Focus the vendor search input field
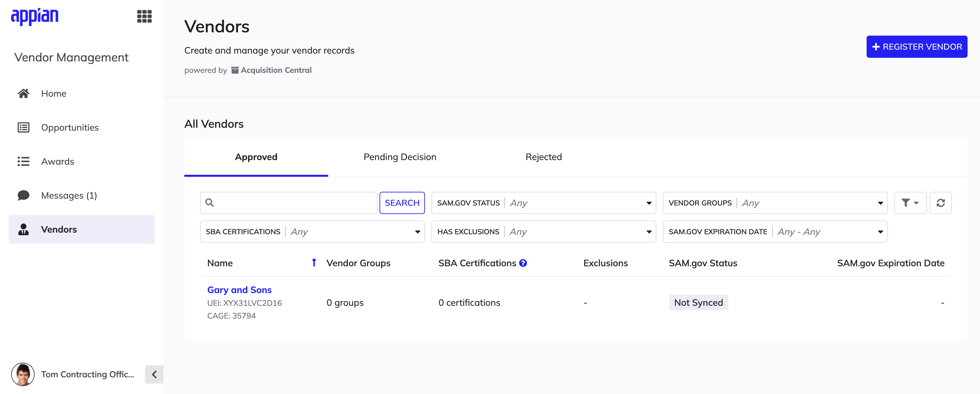980x394 pixels. pos(288,203)
